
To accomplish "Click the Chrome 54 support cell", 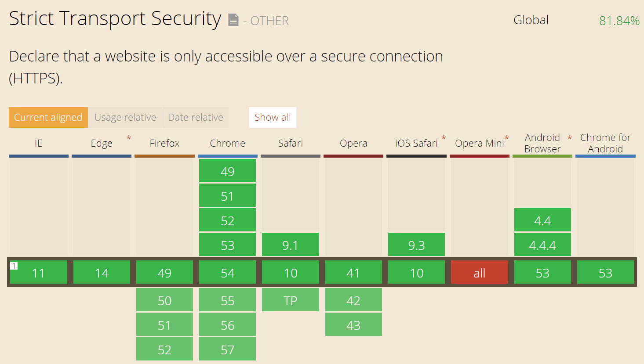I will pyautogui.click(x=227, y=272).
